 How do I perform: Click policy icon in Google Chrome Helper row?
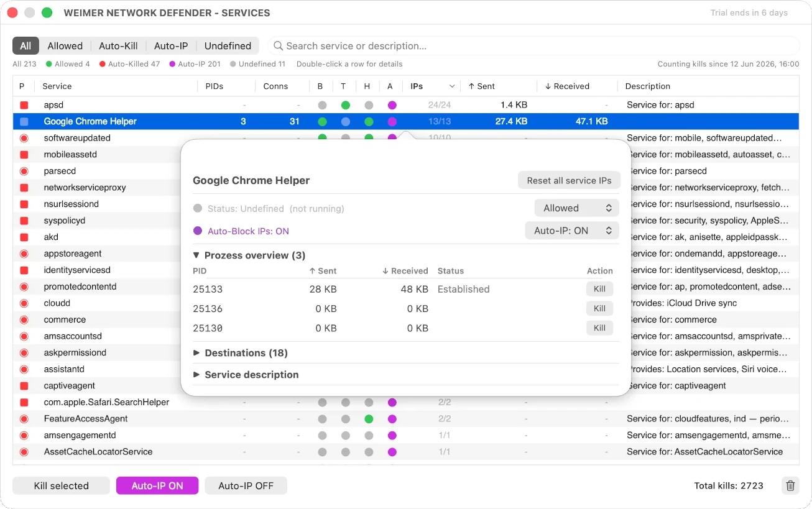point(24,122)
